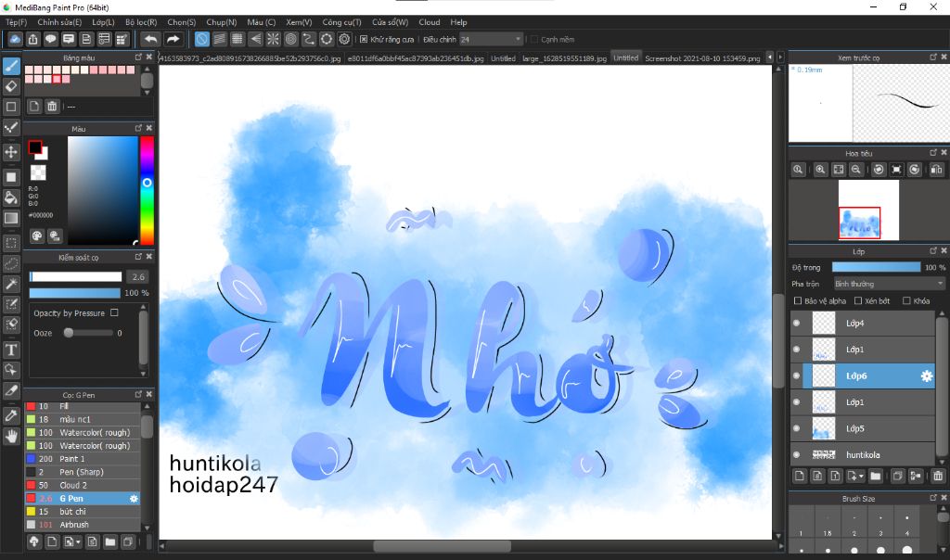Select the Eraser tool
This screenshot has width=950, height=560.
[x=11, y=86]
